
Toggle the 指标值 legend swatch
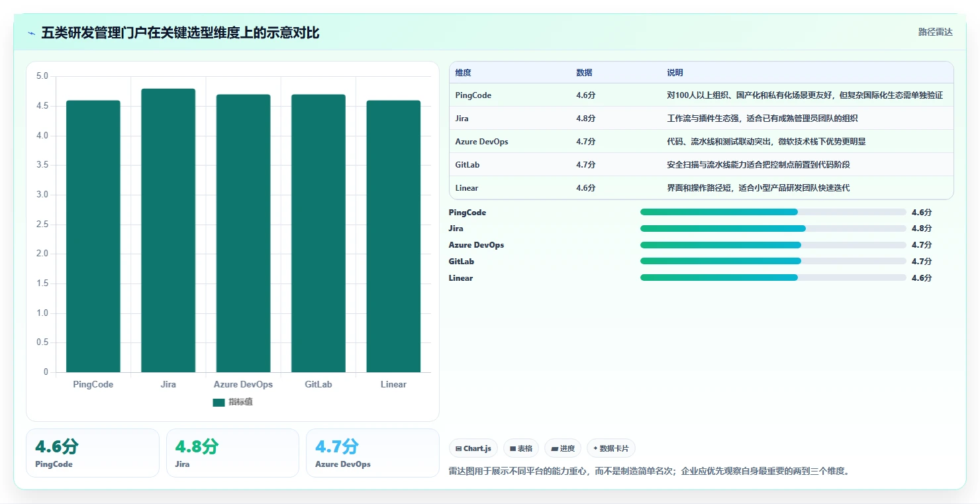coord(219,403)
